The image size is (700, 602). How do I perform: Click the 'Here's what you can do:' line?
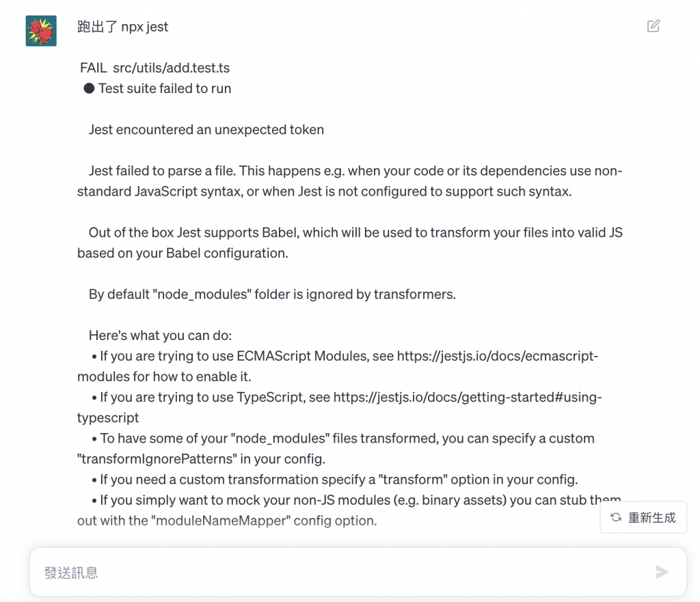160,335
